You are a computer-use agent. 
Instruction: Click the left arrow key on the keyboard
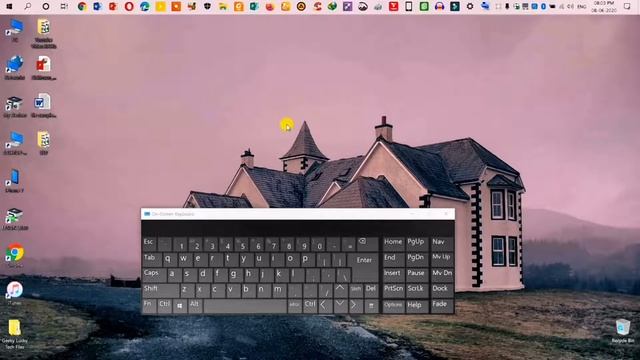click(325, 306)
